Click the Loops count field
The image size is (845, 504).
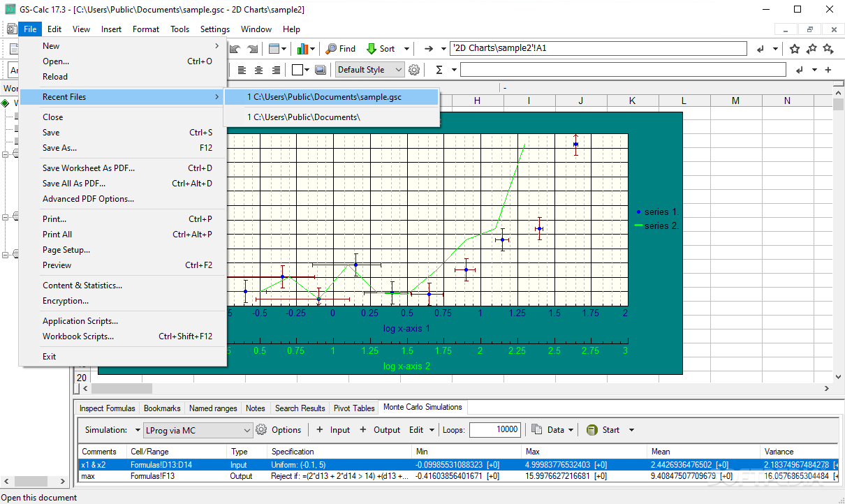495,430
